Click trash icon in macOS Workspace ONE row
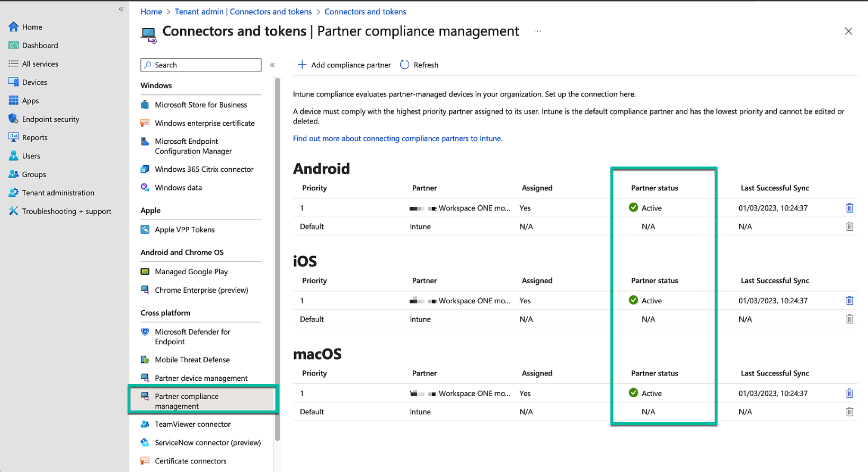 (x=849, y=394)
